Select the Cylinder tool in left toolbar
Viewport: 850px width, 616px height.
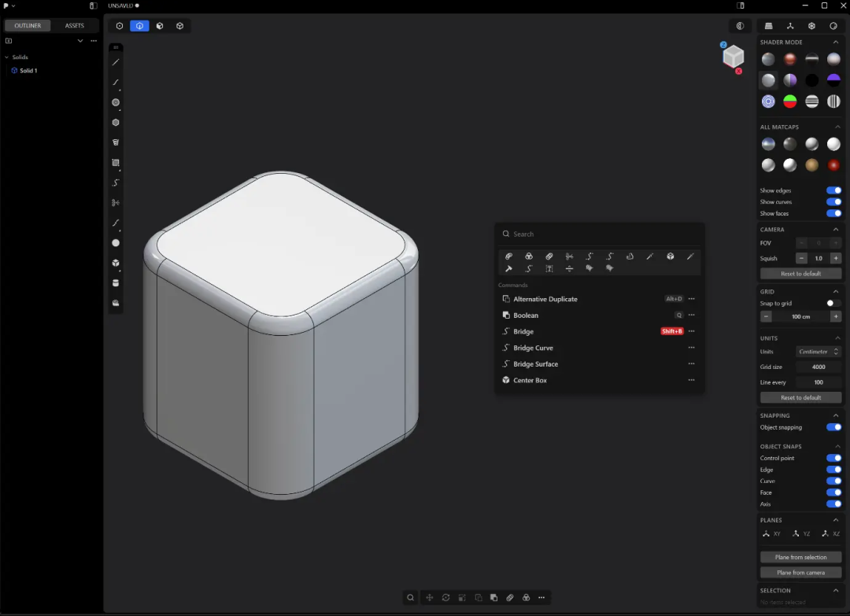pos(116,282)
